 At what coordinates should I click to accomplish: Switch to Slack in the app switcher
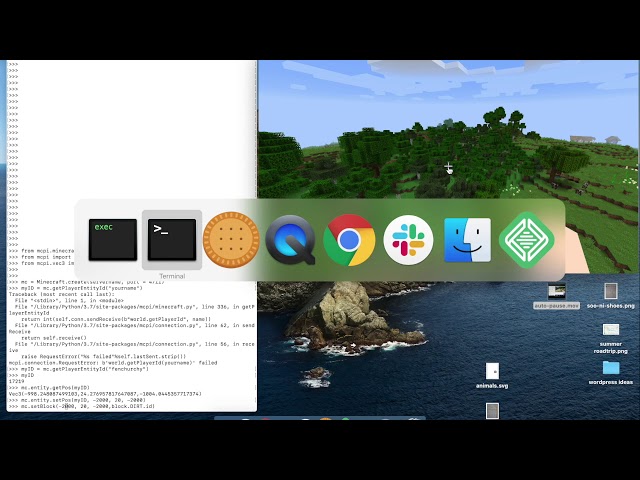(x=408, y=240)
